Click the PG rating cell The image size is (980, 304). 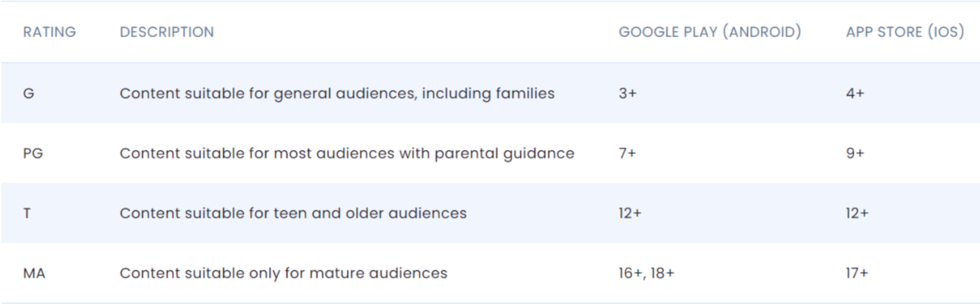pyautogui.click(x=33, y=153)
